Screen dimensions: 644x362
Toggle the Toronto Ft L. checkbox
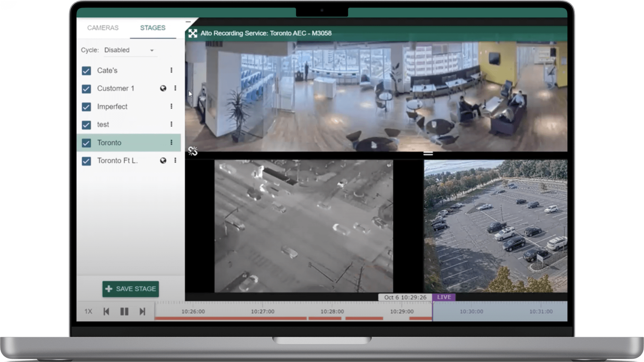click(x=86, y=161)
